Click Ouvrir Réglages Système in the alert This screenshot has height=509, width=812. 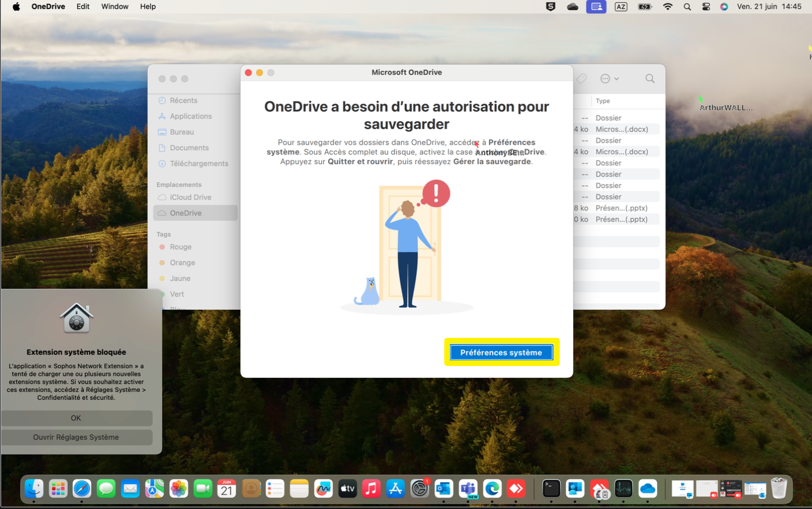coord(76,437)
